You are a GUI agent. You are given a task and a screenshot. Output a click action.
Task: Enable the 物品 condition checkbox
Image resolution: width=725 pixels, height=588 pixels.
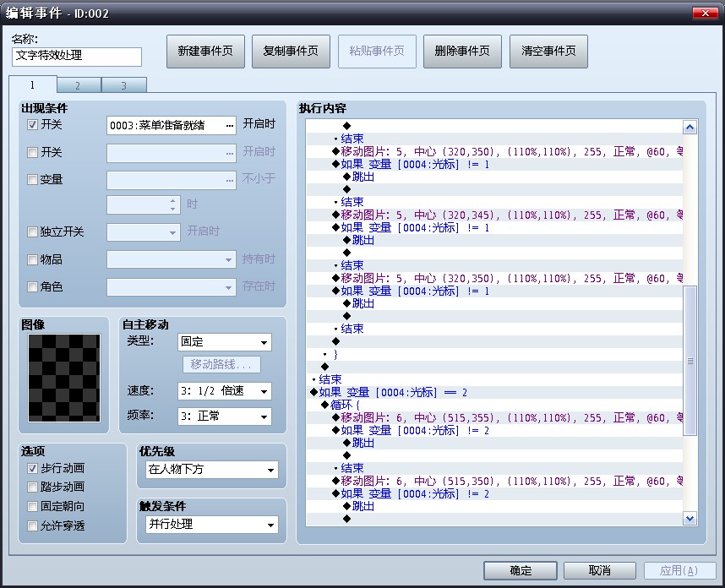tap(32, 260)
